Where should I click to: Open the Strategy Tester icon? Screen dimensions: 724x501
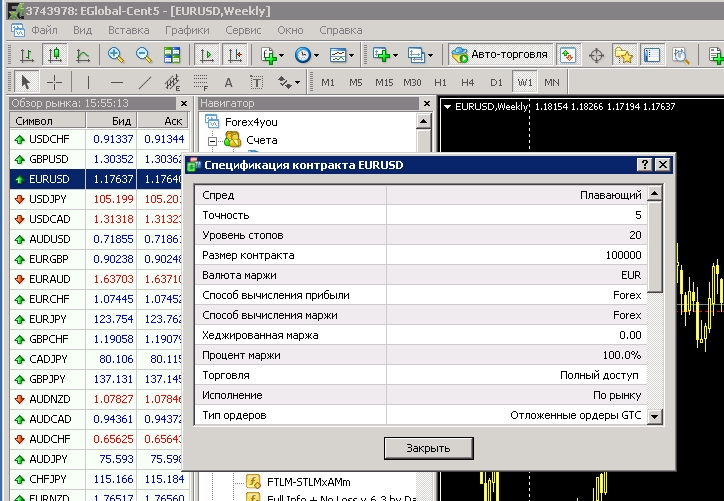point(681,55)
